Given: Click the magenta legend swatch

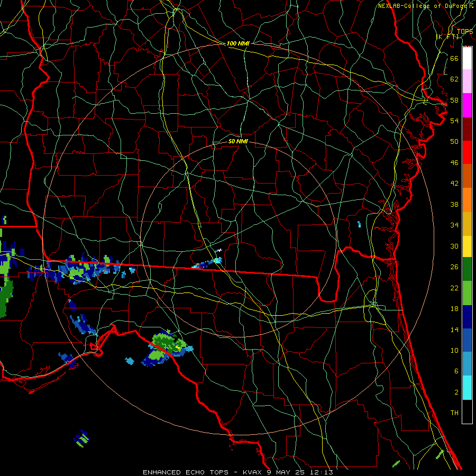Looking at the screenshot, I should [467, 105].
